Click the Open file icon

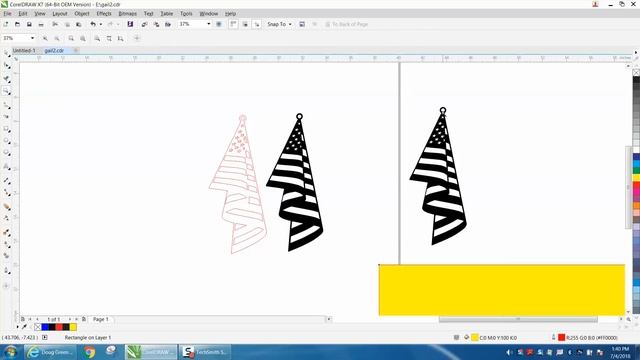17,24
